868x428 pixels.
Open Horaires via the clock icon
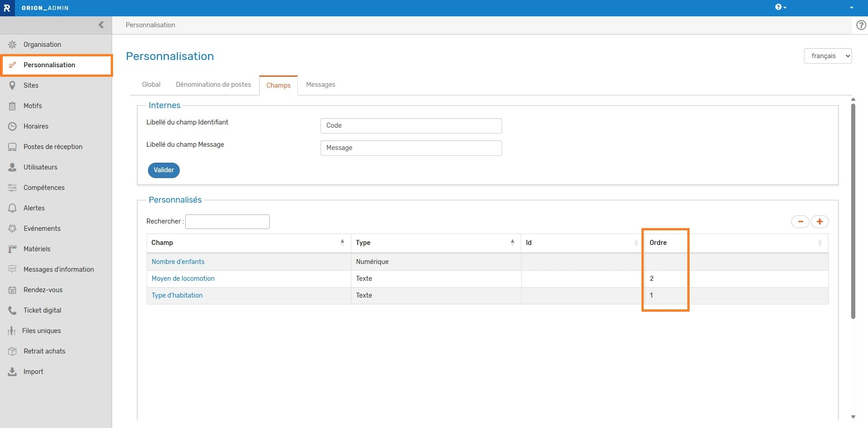12,126
